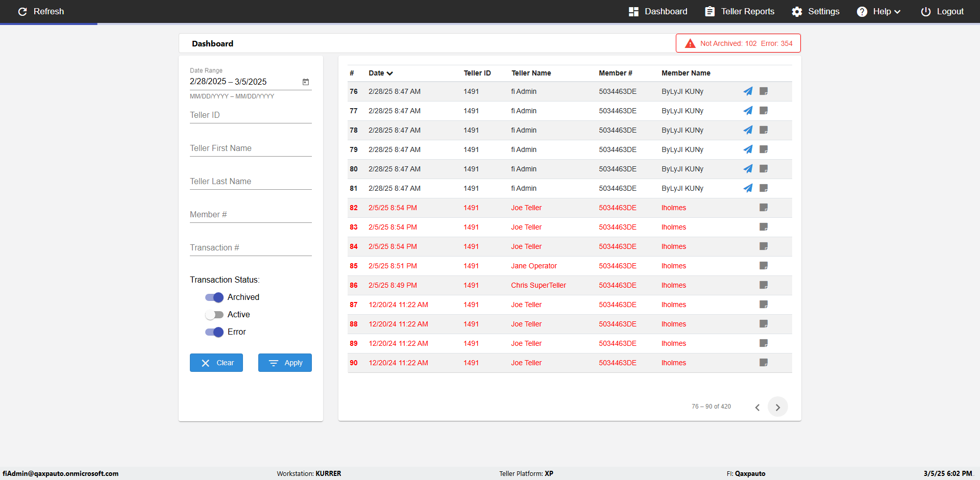Image resolution: width=980 pixels, height=480 pixels.
Task: Go to previous page of results
Action: [x=757, y=407]
